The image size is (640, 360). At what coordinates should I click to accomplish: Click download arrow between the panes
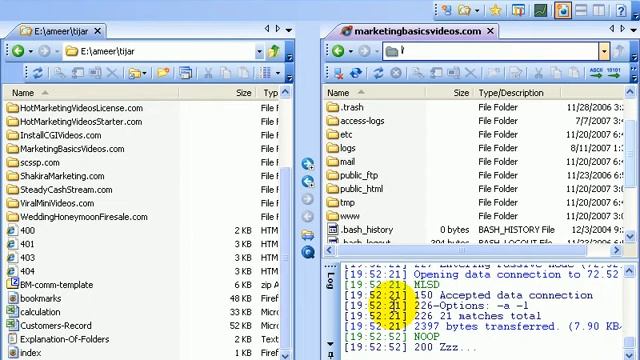(308, 181)
